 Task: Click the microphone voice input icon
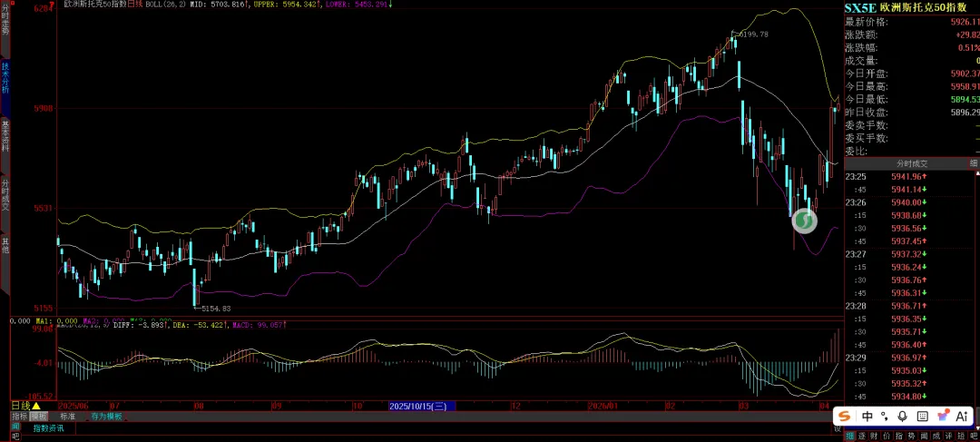tap(903, 416)
